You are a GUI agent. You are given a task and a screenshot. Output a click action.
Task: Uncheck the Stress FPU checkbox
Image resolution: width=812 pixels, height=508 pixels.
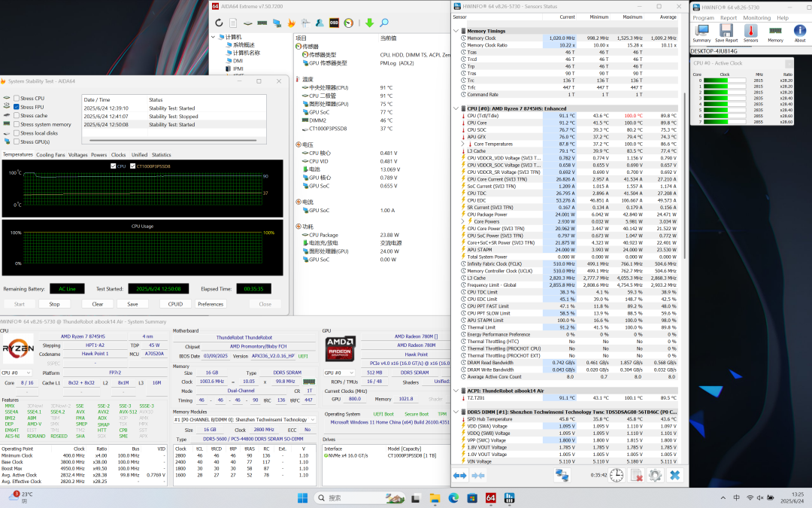17,107
